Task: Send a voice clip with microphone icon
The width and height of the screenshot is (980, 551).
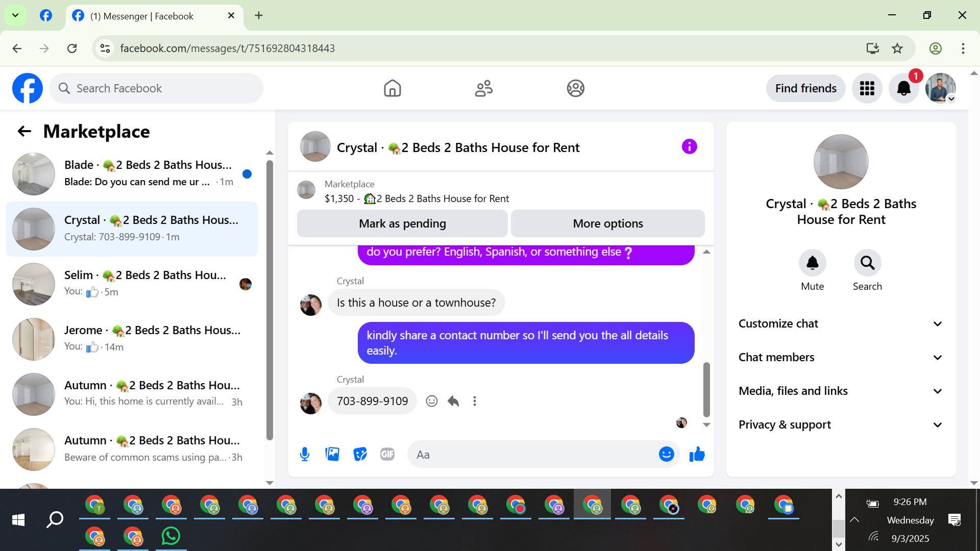Action: (305, 454)
